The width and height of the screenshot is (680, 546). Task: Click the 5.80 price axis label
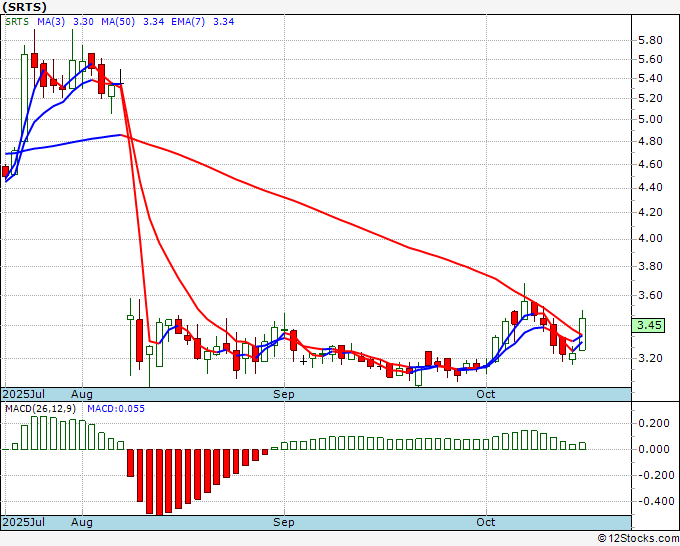click(650, 40)
